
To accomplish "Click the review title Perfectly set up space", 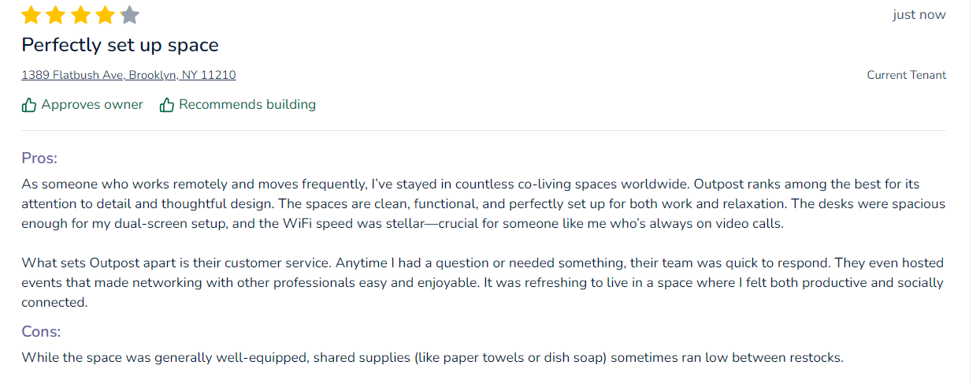I will click(120, 45).
